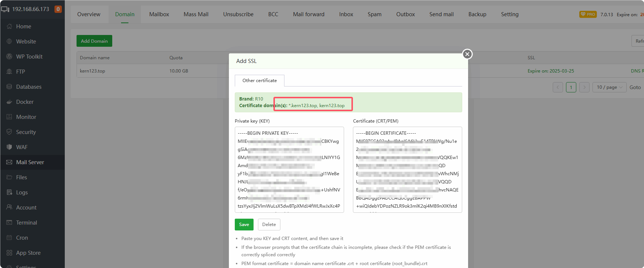This screenshot has height=268, width=644.
Task: Open Website via its globe icon
Action: [x=9, y=42]
